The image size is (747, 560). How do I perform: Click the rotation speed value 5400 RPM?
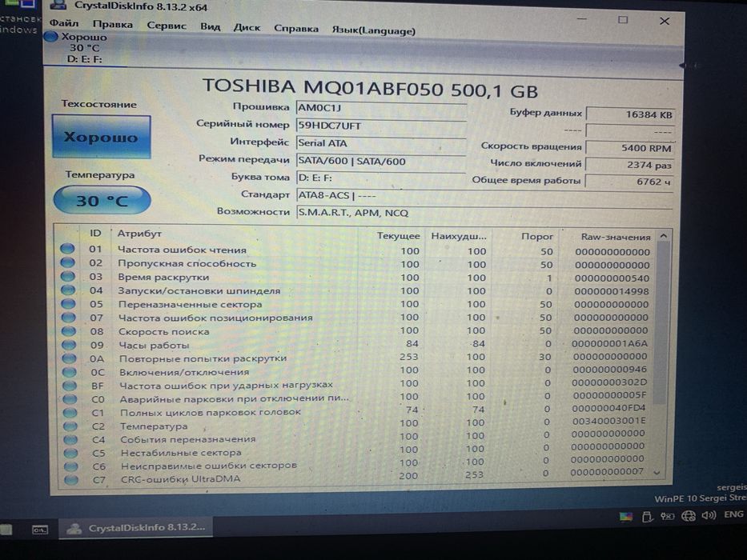pos(630,148)
